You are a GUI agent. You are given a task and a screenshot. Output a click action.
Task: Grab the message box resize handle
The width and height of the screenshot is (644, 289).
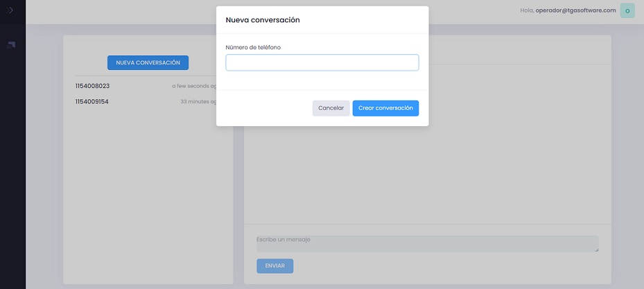click(596, 249)
